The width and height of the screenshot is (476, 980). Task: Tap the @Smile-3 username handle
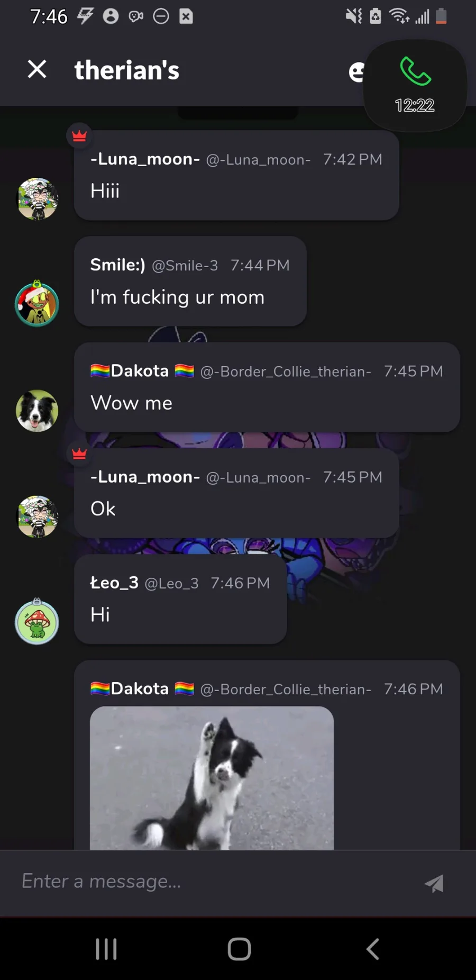[185, 265]
